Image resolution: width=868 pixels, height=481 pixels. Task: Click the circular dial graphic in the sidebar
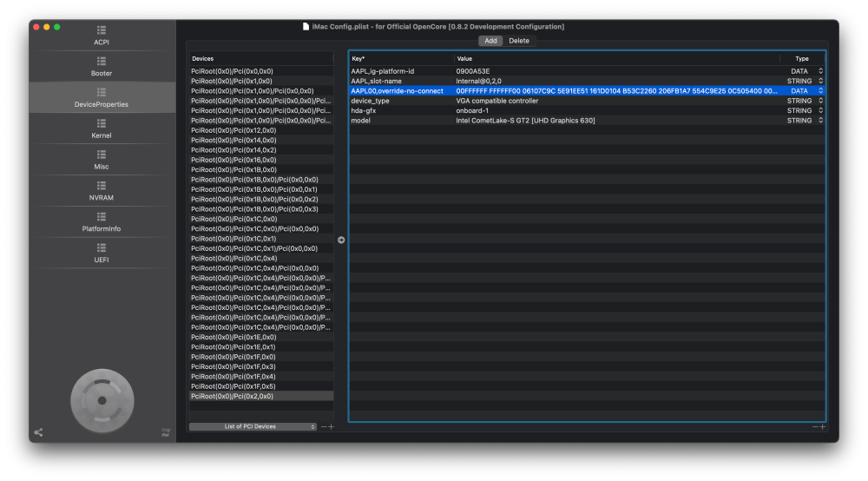[102, 401]
